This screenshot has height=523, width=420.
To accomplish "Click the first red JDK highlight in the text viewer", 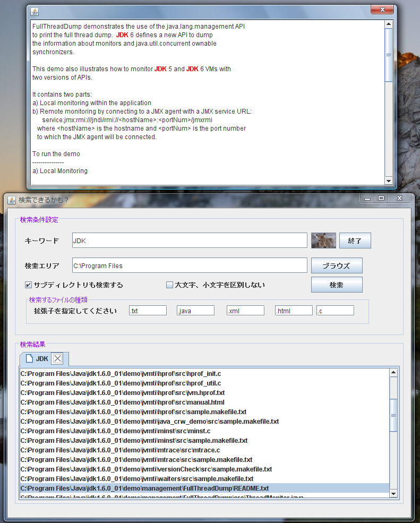I will coord(122,35).
